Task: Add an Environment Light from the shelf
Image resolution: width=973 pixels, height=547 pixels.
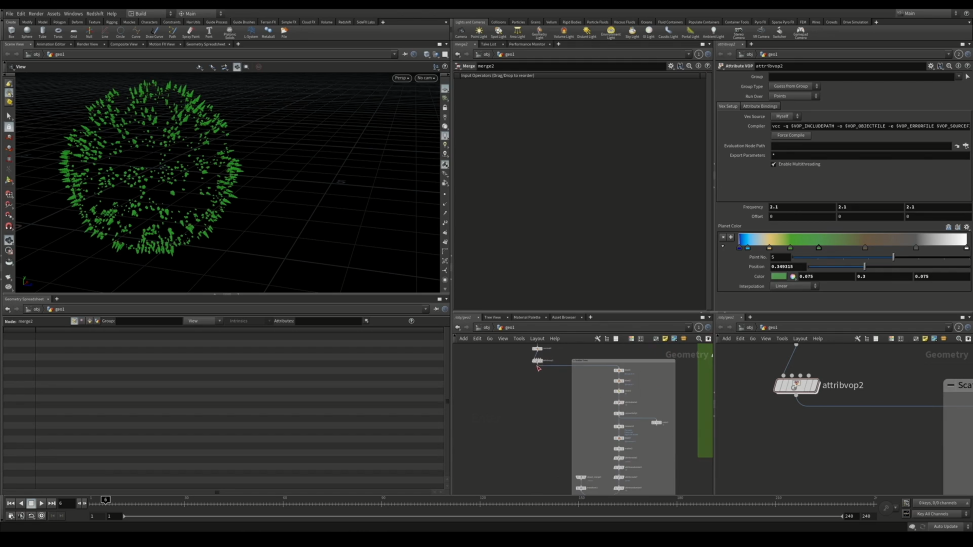Action: pyautogui.click(x=611, y=33)
